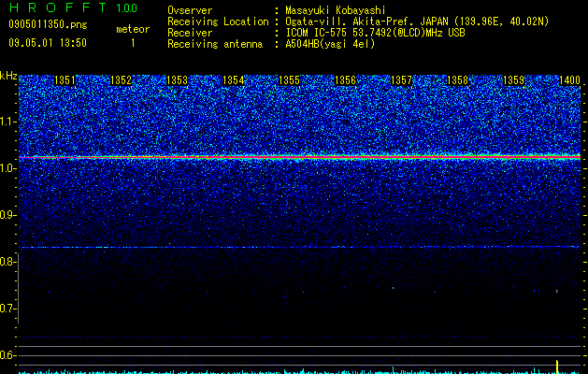
Task: Click the yellow meteor spike near 1400
Action: click(x=557, y=367)
